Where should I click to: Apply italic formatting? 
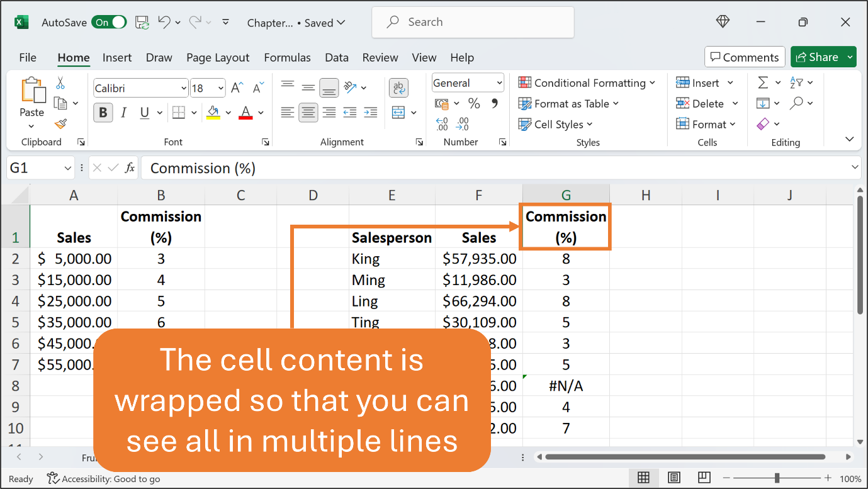pyautogui.click(x=124, y=113)
